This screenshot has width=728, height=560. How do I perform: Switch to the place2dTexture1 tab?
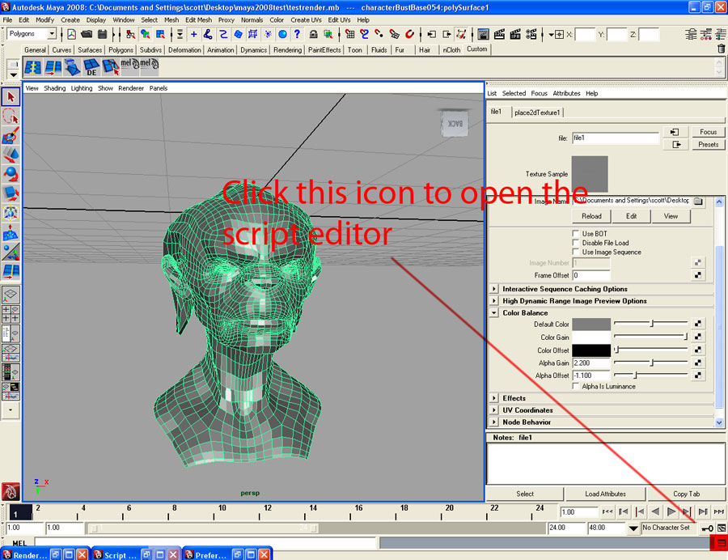(x=538, y=112)
